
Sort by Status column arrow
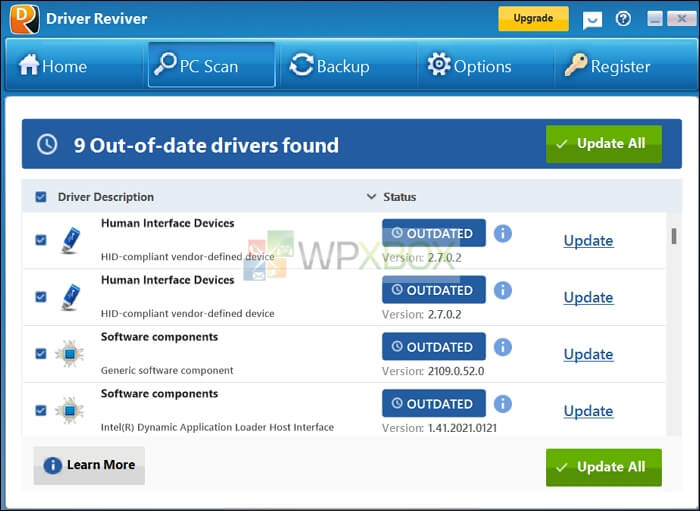[x=371, y=197]
